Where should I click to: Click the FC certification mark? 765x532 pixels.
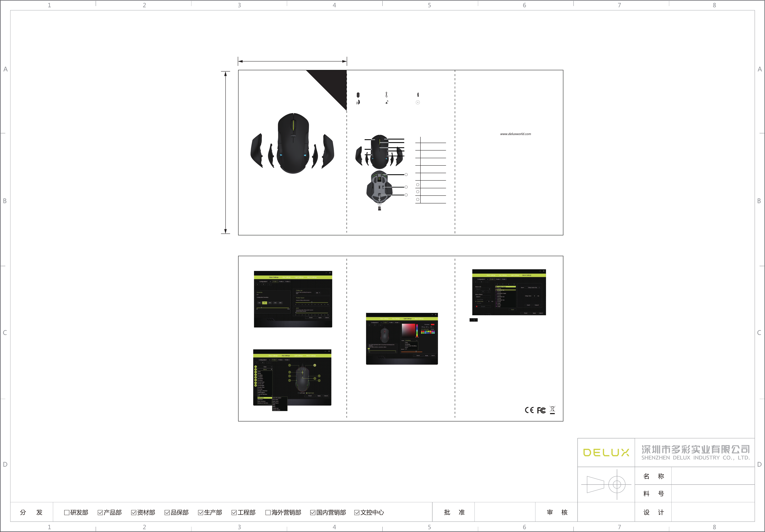(x=541, y=410)
